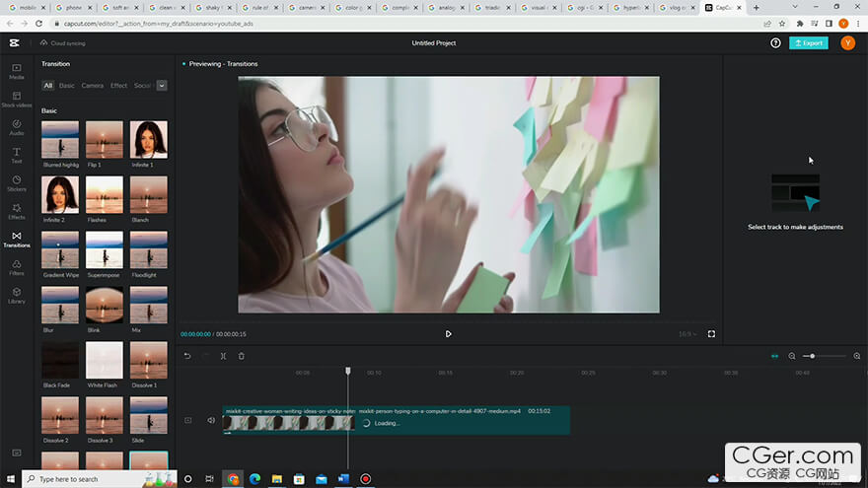Viewport: 868px width, 488px height.
Task: Choose the Slide transition
Action: point(149,415)
